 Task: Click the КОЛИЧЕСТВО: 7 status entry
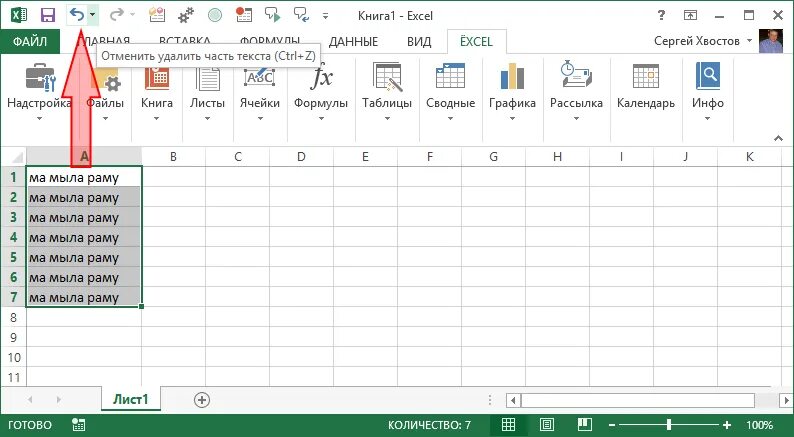(x=429, y=425)
